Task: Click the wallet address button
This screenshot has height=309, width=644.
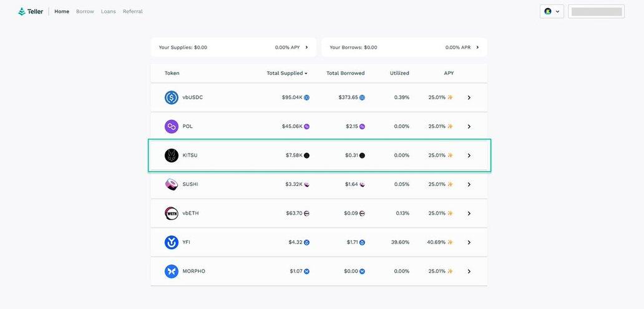Action: tap(596, 11)
